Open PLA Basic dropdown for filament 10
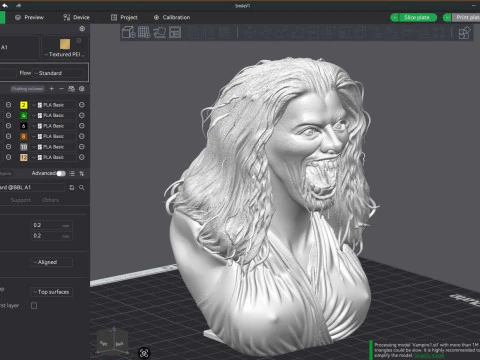Viewport: 480px width, 360px height. coord(53,147)
